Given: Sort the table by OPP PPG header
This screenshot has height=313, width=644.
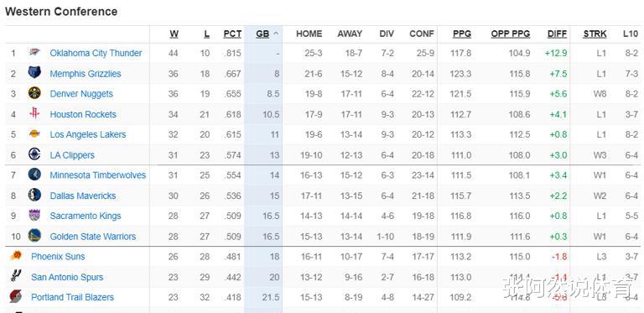Looking at the screenshot, I should click(511, 34).
